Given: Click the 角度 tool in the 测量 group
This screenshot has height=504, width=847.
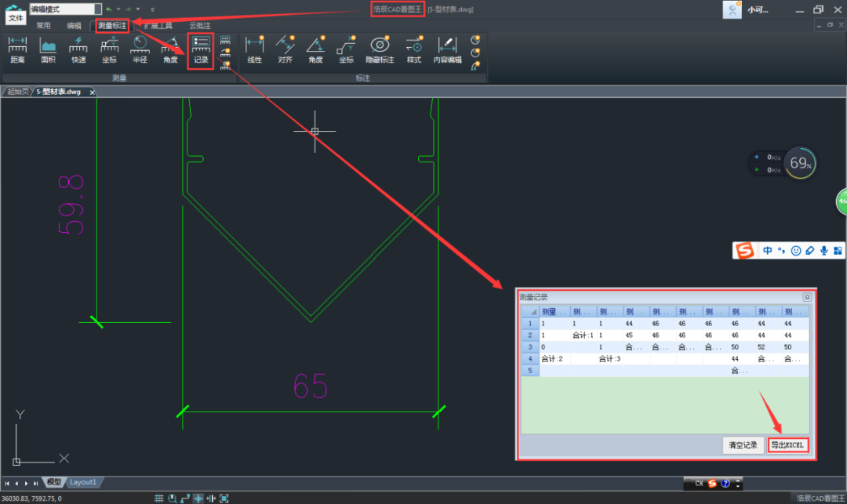Looking at the screenshot, I should pyautogui.click(x=170, y=49).
